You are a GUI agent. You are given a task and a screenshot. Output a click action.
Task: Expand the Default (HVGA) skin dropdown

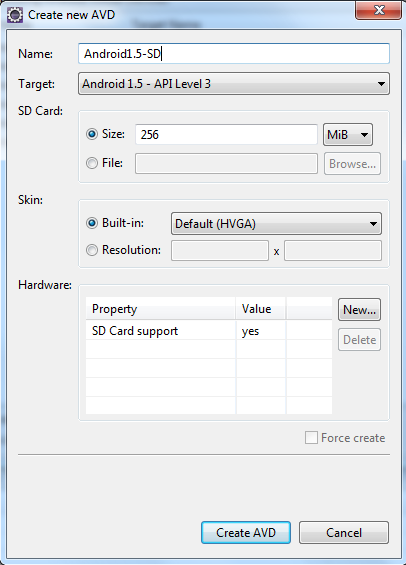point(276,224)
